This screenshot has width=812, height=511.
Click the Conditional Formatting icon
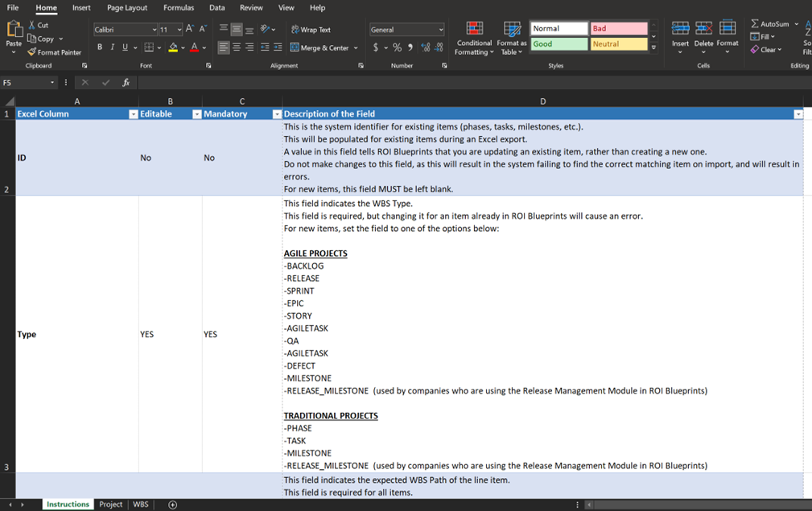point(474,31)
